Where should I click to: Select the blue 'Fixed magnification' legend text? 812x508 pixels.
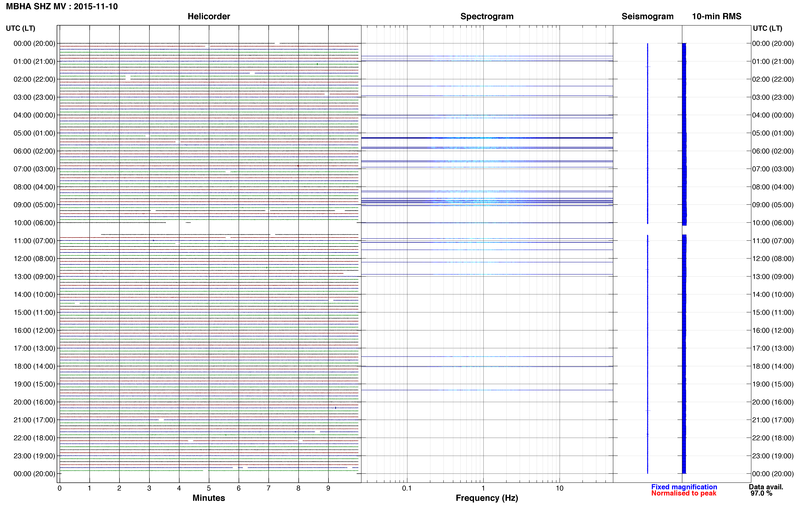(684, 487)
